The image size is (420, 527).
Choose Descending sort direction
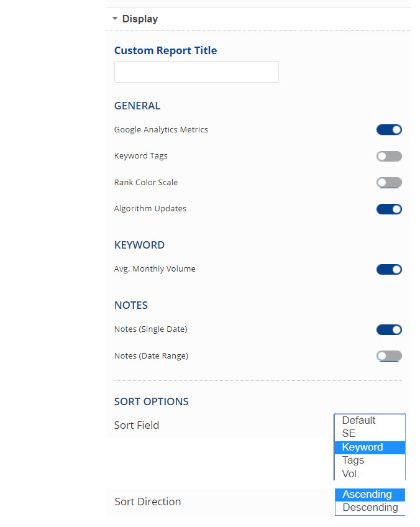coord(369,508)
